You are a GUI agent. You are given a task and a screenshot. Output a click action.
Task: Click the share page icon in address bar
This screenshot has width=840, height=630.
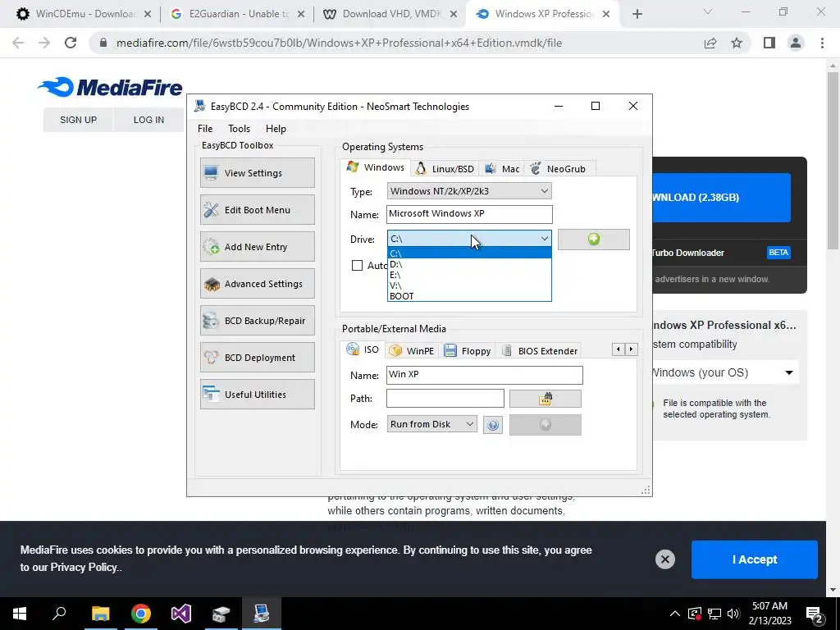point(710,43)
